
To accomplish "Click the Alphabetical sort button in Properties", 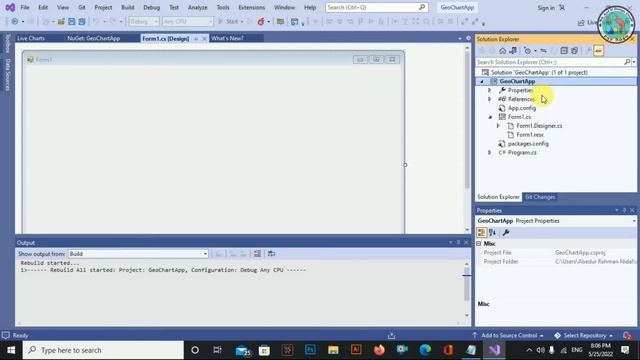I will tap(493, 232).
